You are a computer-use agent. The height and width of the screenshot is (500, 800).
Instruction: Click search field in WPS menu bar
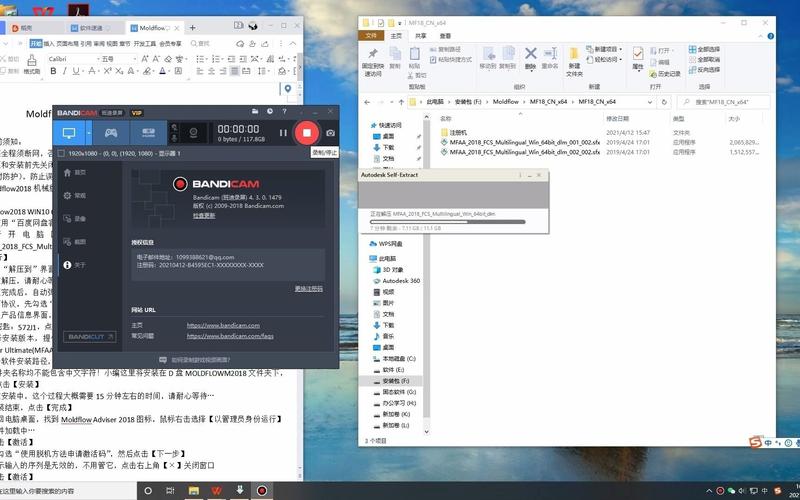pyautogui.click(x=201, y=44)
